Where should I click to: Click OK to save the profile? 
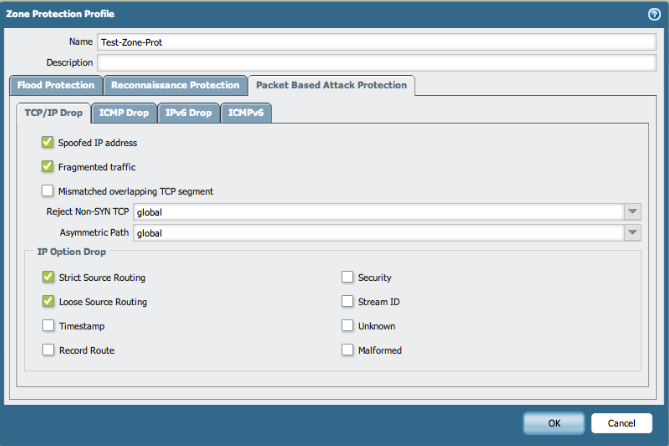[554, 423]
